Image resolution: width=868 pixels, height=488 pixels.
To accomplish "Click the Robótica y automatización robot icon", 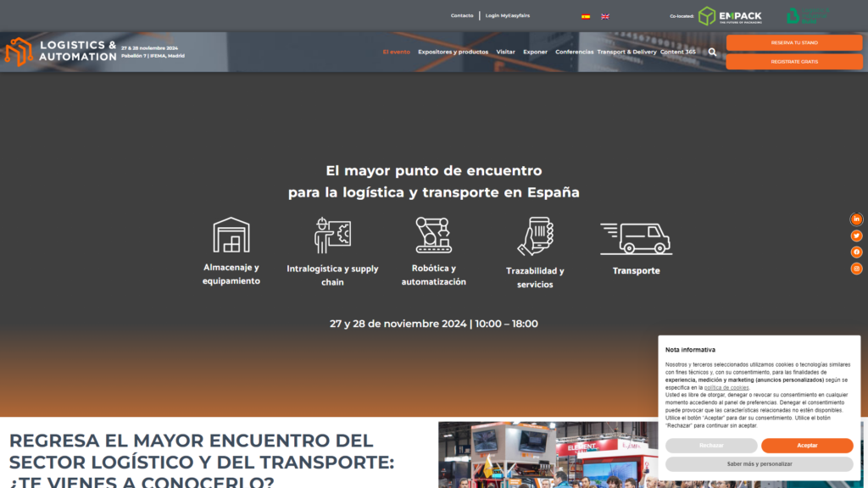I will [x=433, y=236].
